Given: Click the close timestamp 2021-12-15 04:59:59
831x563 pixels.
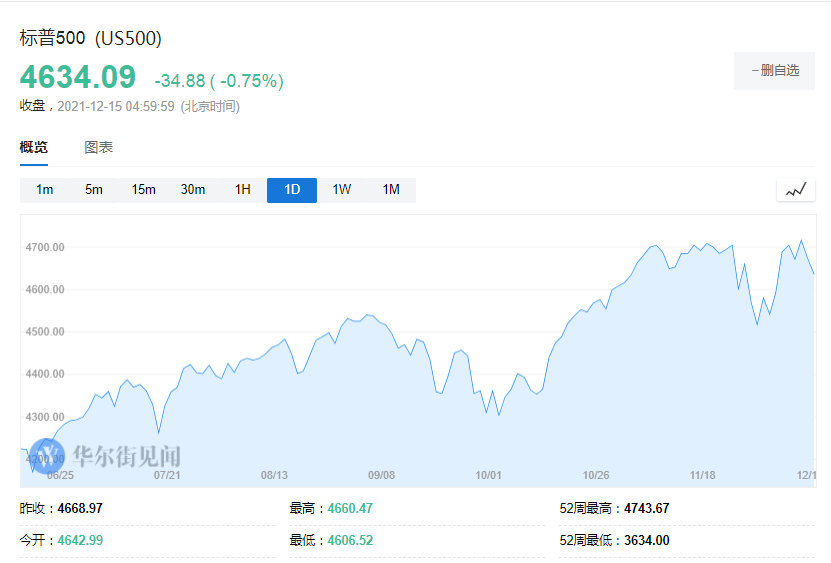Looking at the screenshot, I should tap(116, 107).
